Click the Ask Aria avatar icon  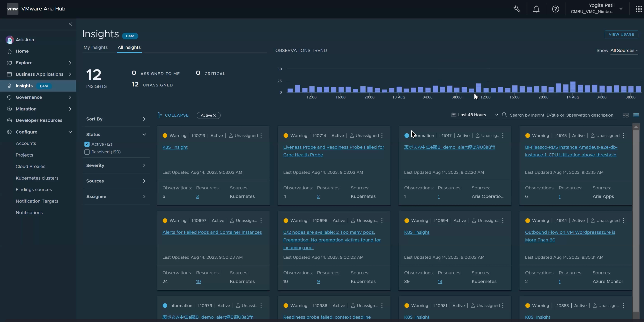tap(10, 40)
